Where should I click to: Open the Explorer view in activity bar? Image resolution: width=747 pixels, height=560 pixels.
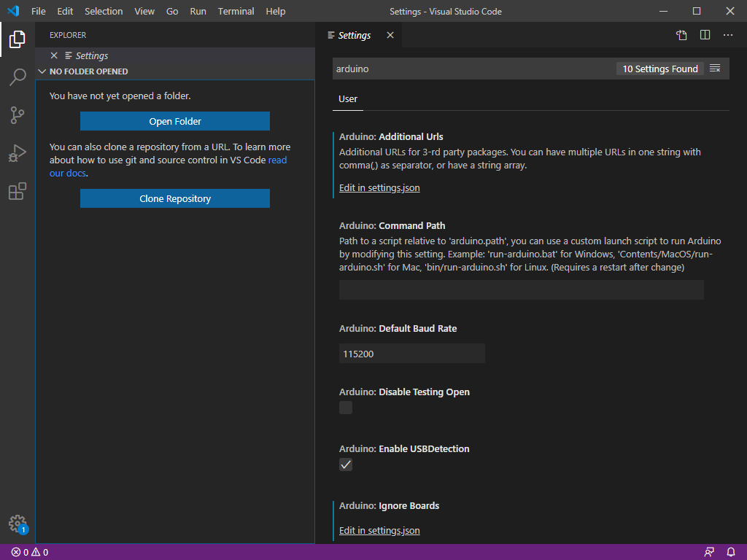pyautogui.click(x=18, y=39)
